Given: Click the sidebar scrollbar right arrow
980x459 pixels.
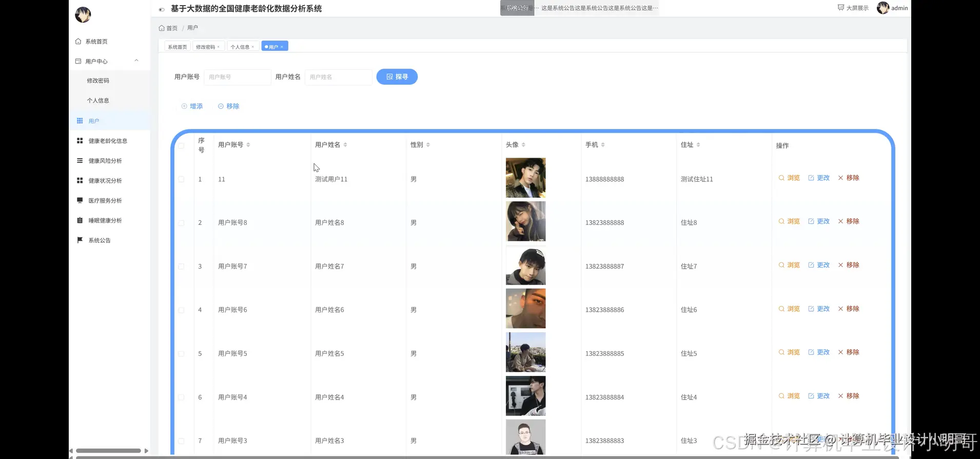Looking at the screenshot, I should (146, 451).
